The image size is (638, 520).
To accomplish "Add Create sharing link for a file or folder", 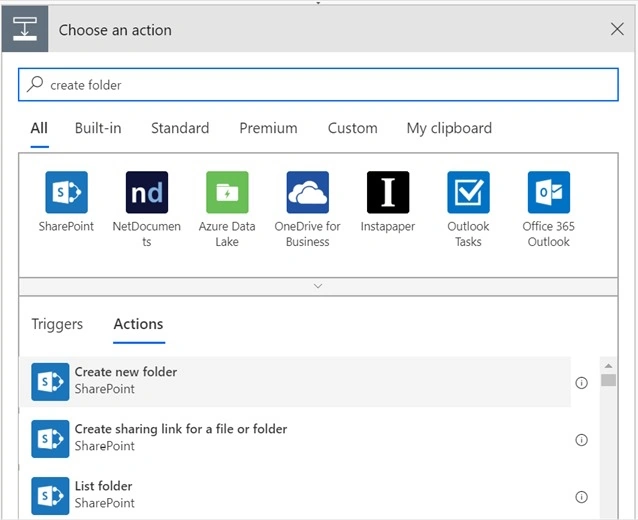I will (295, 439).
